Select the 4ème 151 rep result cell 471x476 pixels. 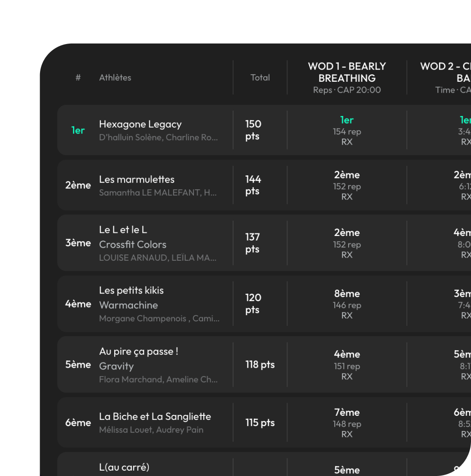click(x=347, y=365)
